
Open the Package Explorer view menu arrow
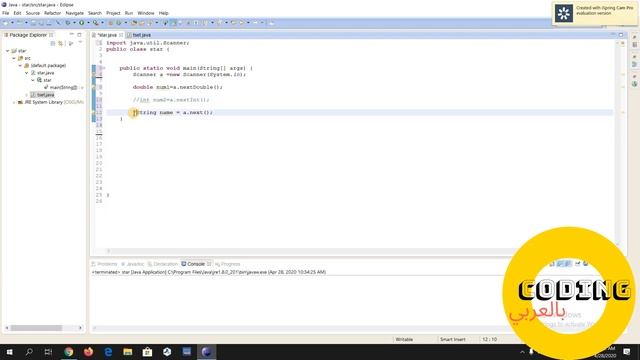80,42
